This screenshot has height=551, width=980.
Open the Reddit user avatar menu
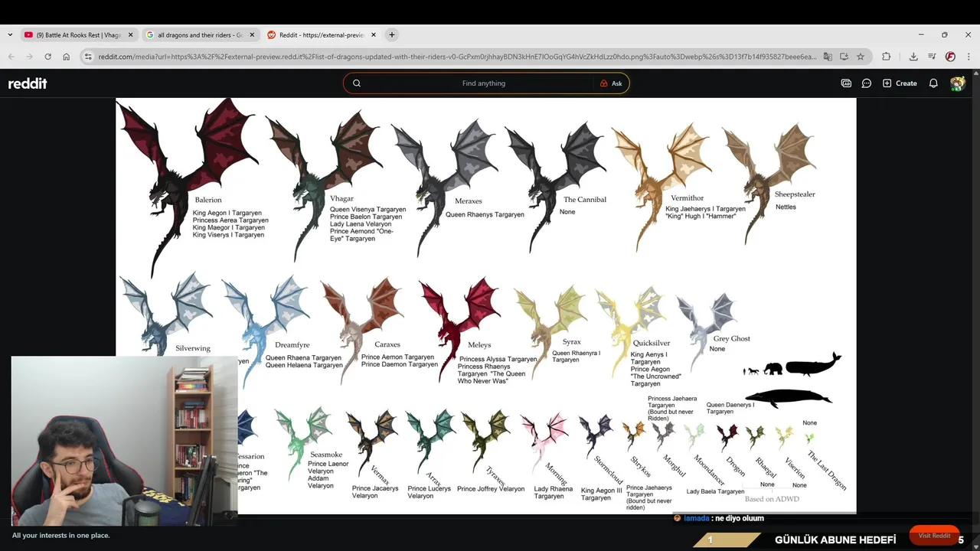[958, 83]
